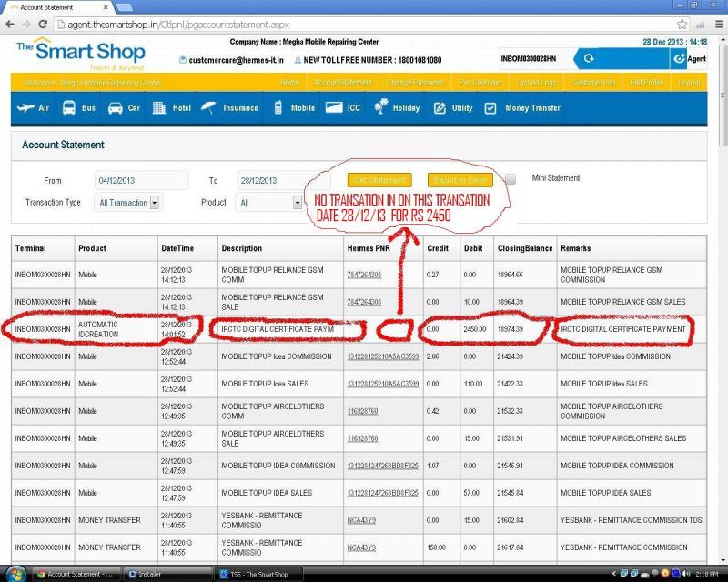Open NCA43Y9 link in the 150.00 credit row

pyautogui.click(x=361, y=547)
